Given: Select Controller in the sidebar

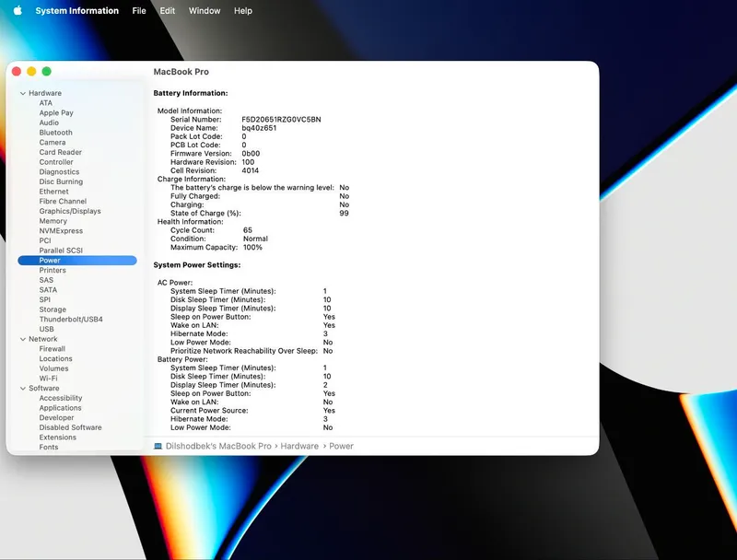Looking at the screenshot, I should point(56,162).
